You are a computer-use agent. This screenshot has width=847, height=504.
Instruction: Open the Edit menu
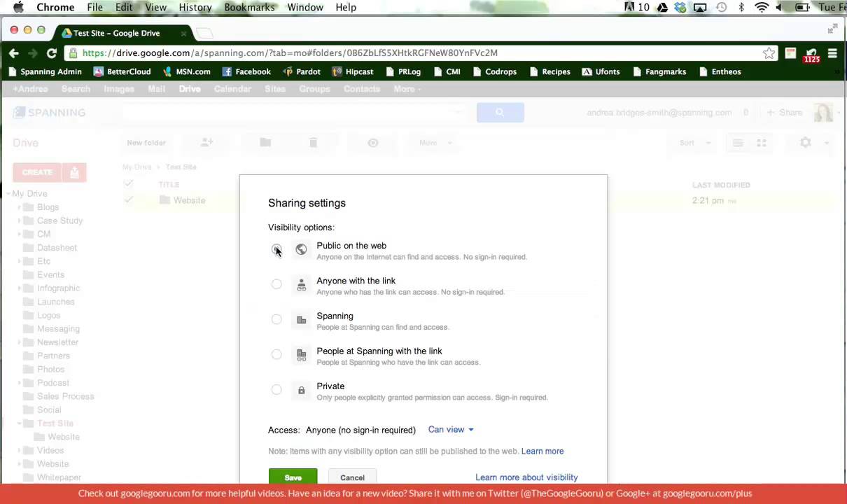124,8
